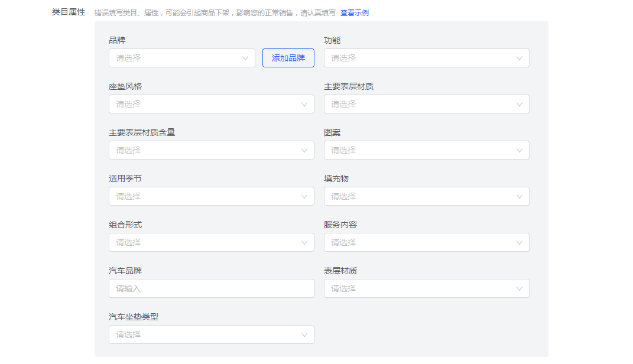
Task: Expand the 填充物 dropdown
Action: (420, 196)
